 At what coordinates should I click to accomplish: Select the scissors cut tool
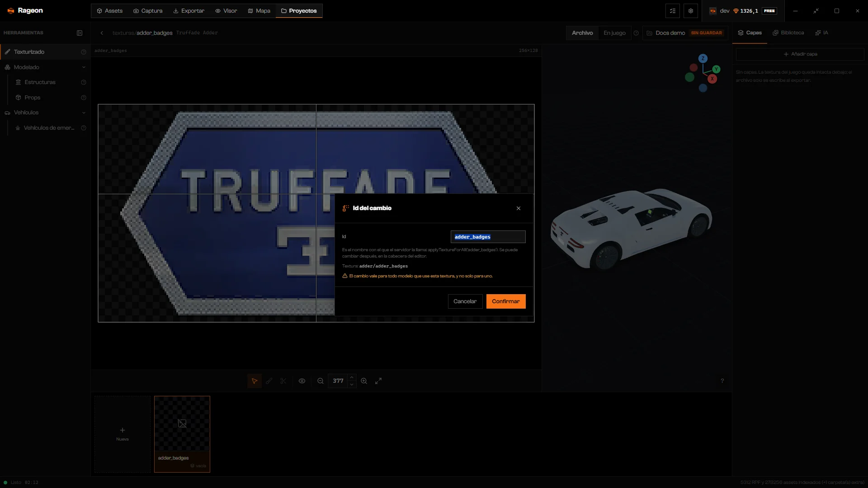tap(283, 381)
